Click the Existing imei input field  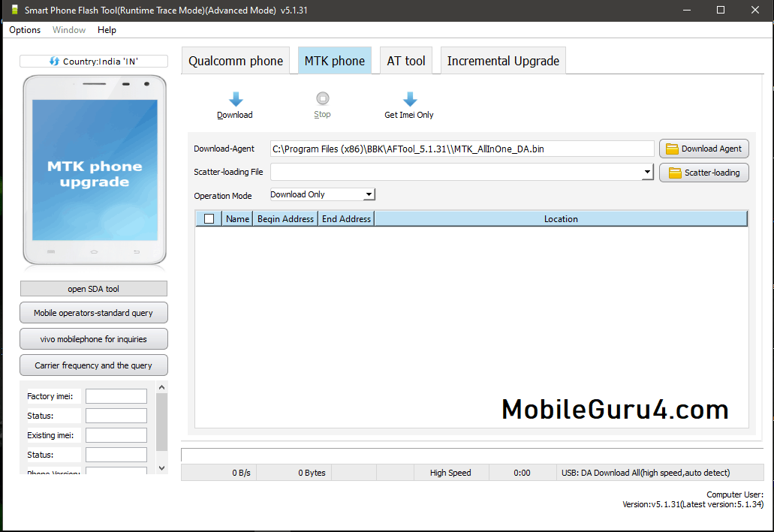click(116, 434)
